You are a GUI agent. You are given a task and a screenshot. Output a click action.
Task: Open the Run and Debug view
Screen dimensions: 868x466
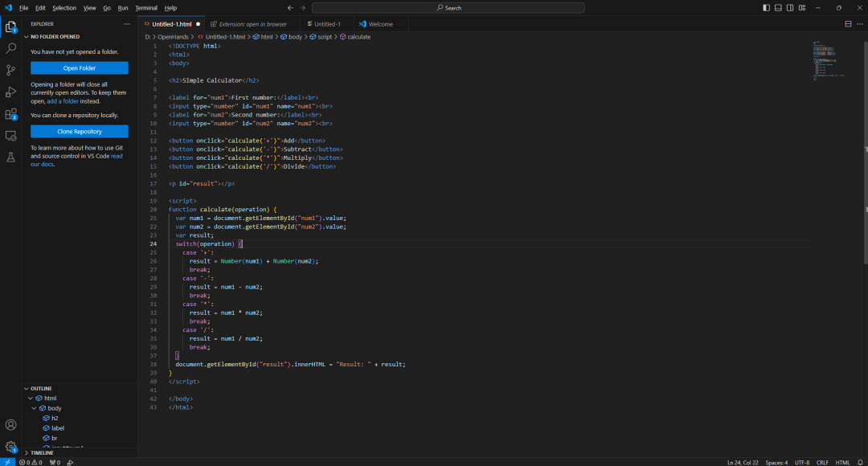10,92
